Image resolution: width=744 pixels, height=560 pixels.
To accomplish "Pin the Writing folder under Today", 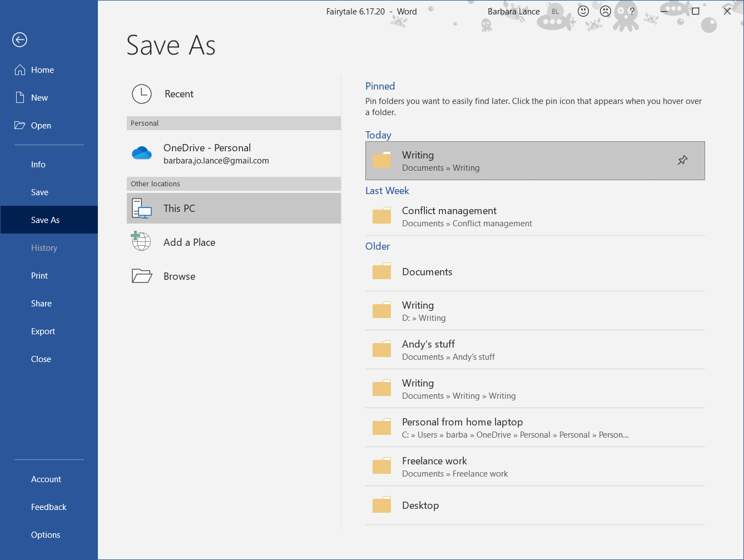I will (x=682, y=161).
